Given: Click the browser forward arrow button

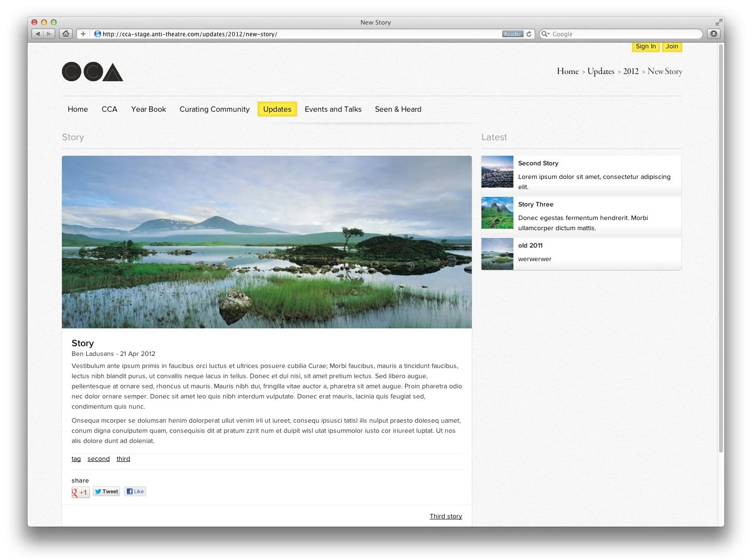Looking at the screenshot, I should point(49,34).
